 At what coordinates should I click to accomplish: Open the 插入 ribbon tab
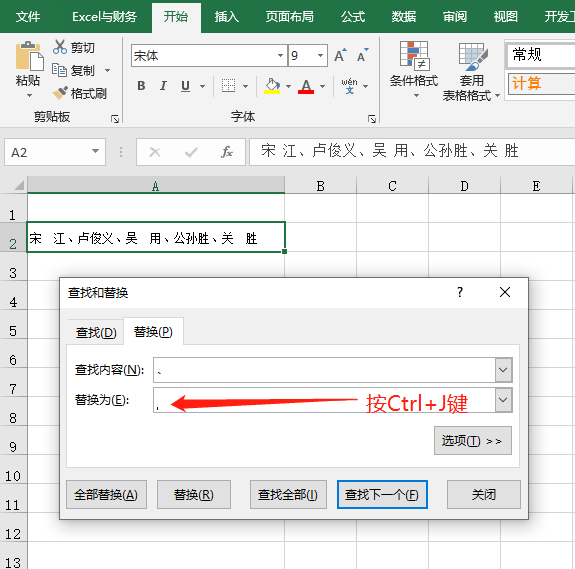227,16
